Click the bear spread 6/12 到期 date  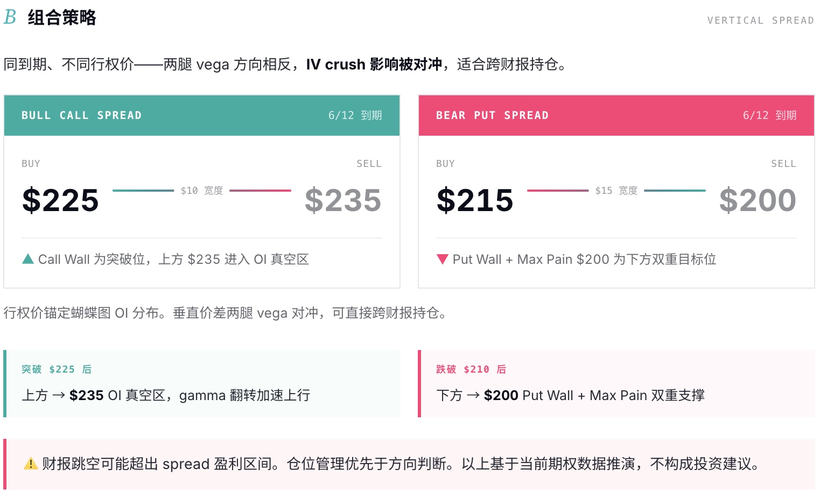(770, 115)
